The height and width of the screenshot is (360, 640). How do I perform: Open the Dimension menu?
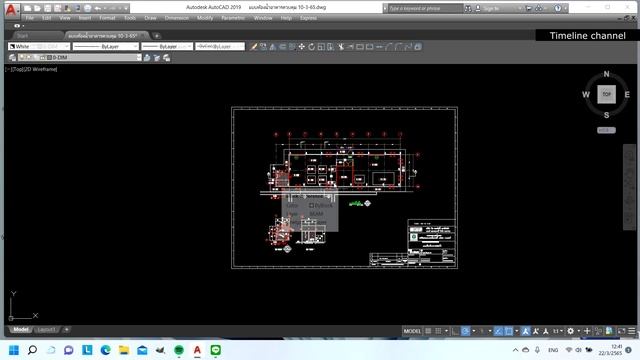177,18
